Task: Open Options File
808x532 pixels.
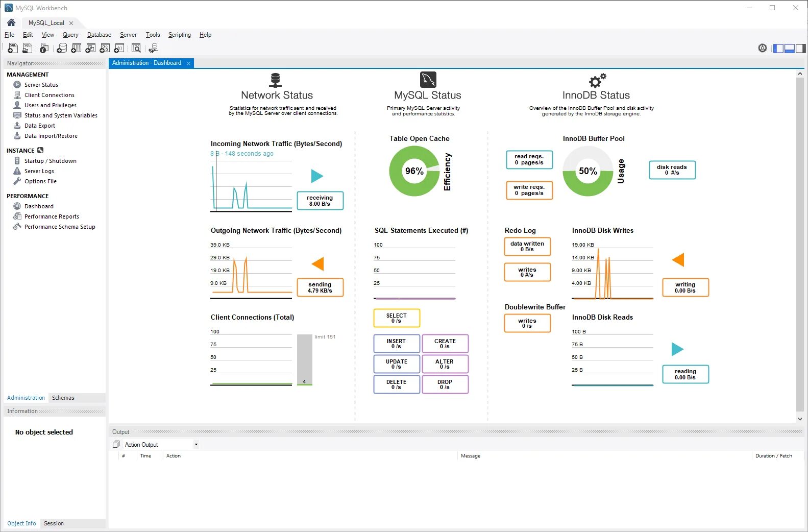Action: (x=40, y=181)
